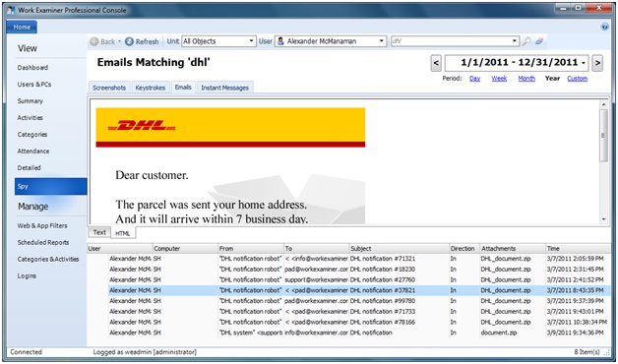This screenshot has width=618, height=364.
Task: Click the email preview scroll down arrow
Action: point(603,219)
